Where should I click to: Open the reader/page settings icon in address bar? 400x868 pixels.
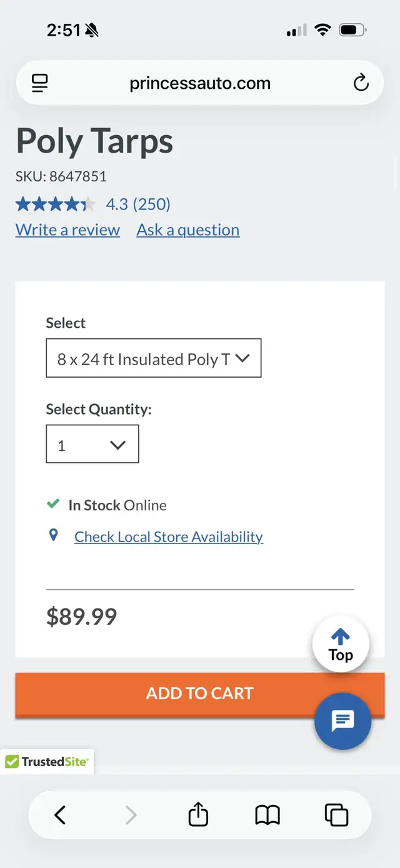point(40,83)
